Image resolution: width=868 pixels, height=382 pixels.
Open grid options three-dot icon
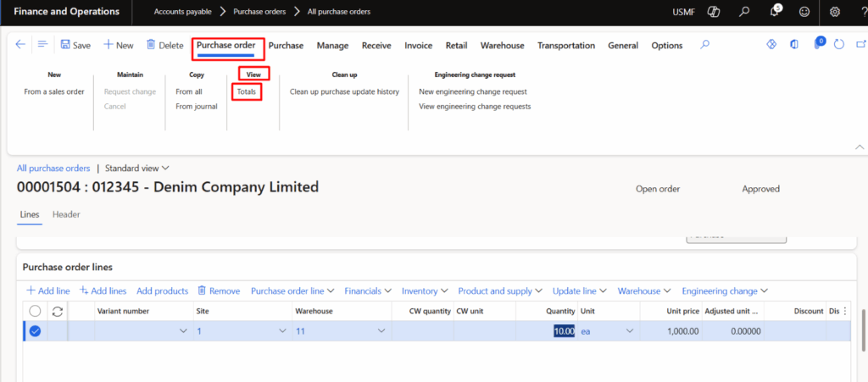845,311
